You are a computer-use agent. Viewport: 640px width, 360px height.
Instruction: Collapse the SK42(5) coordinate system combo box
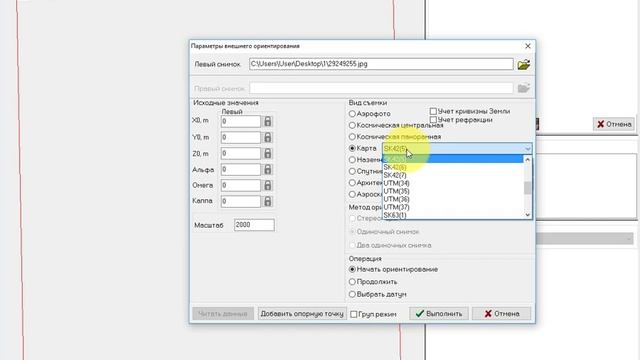[527, 149]
